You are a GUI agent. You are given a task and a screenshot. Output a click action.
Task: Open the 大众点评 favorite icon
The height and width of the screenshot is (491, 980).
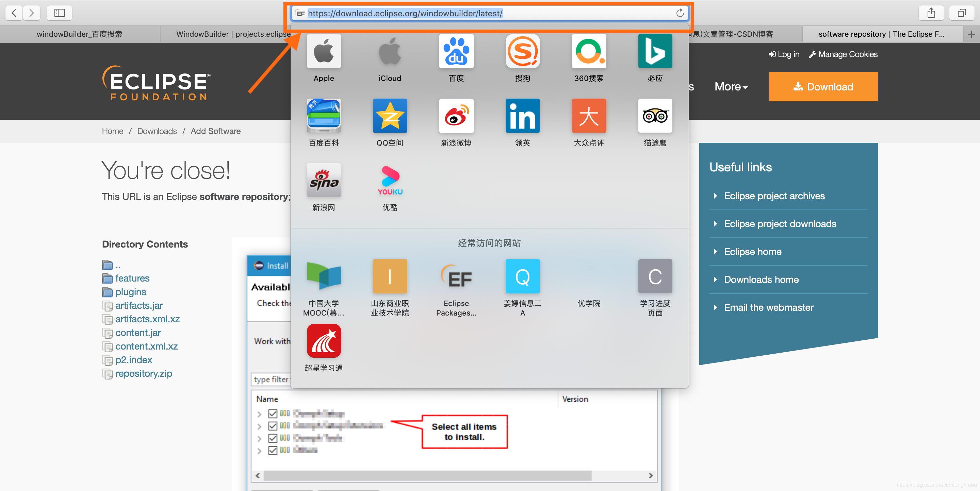pyautogui.click(x=589, y=116)
